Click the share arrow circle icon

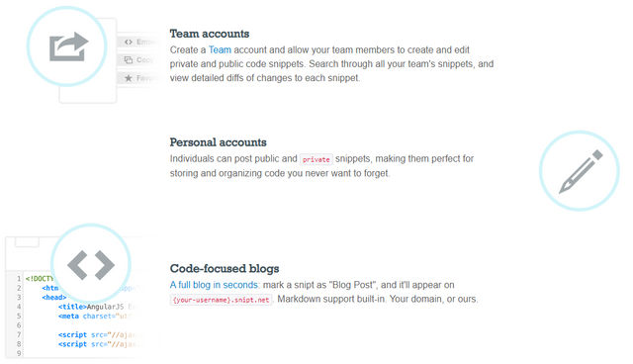(x=67, y=46)
